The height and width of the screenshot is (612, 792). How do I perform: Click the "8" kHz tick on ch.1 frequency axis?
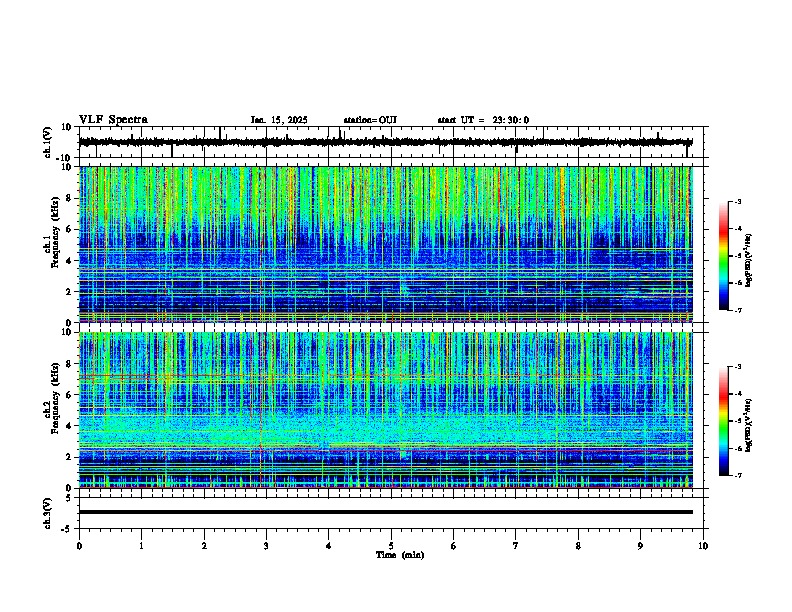pyautogui.click(x=70, y=198)
